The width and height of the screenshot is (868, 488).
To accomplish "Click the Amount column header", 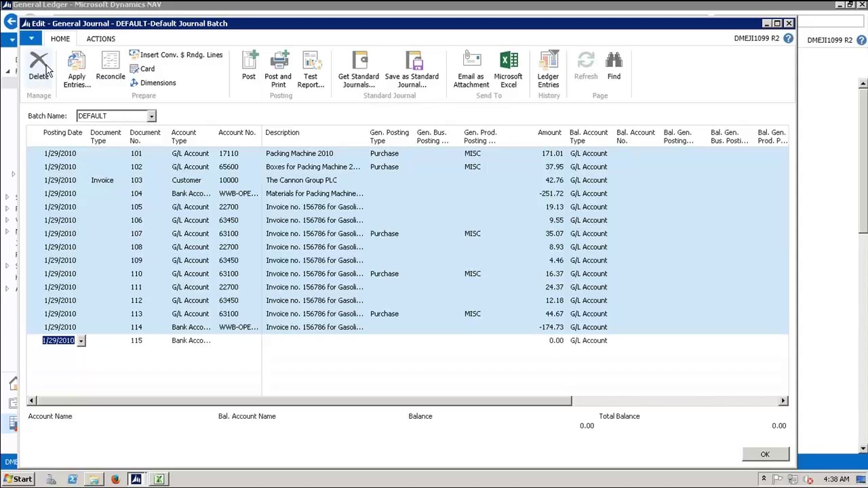I will tap(549, 133).
